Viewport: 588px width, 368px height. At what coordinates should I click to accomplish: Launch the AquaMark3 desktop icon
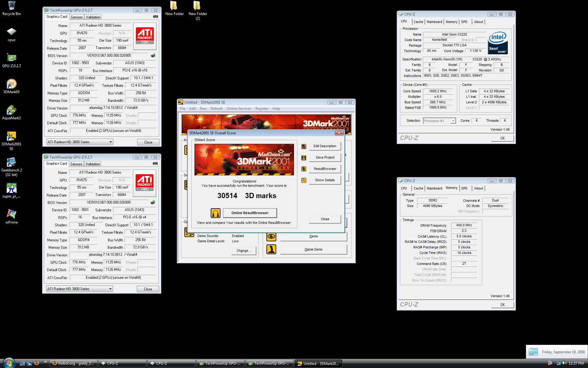tap(12, 113)
